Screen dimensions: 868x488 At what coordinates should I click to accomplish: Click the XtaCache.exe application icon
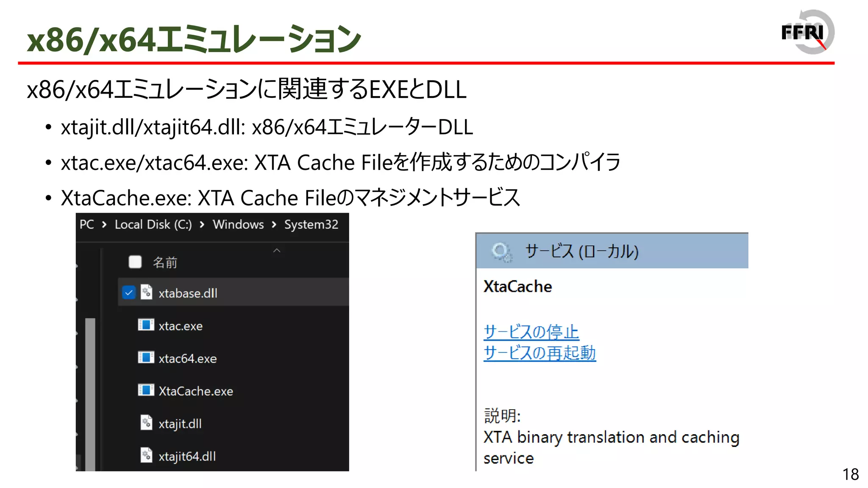tap(146, 390)
